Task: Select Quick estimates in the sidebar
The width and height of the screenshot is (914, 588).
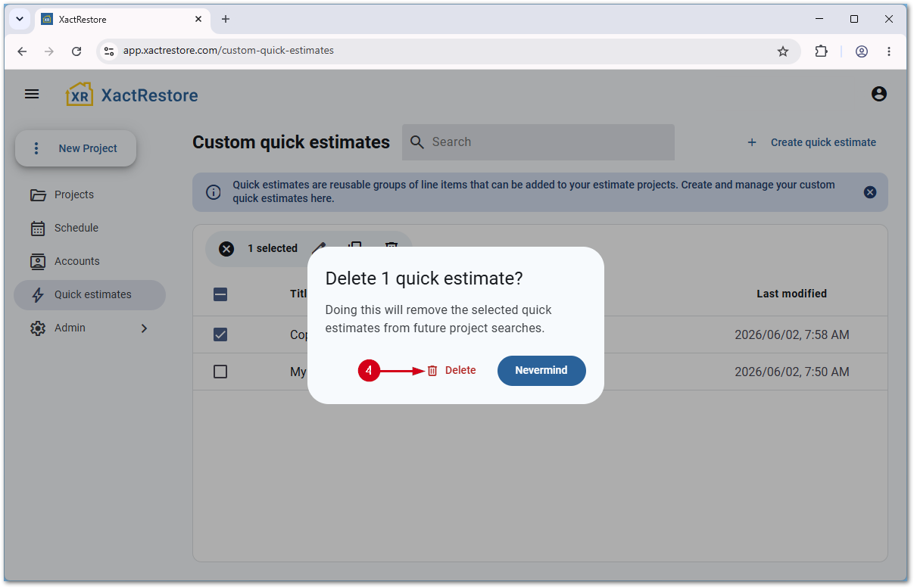Action: coord(89,294)
